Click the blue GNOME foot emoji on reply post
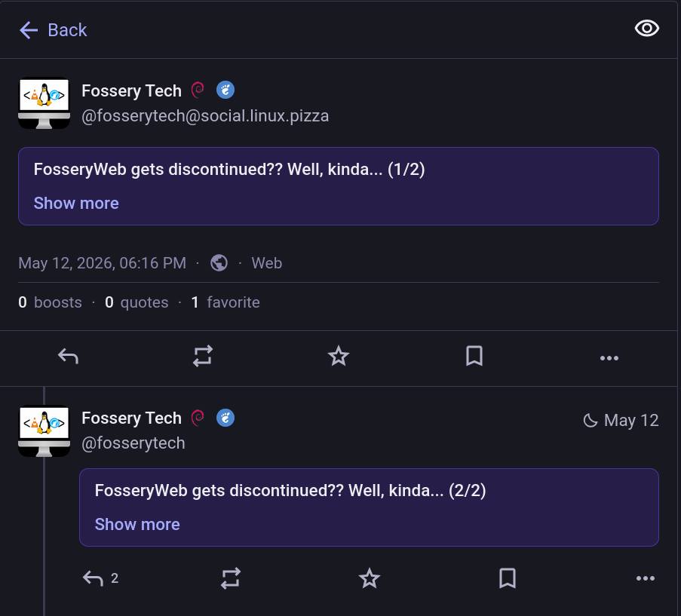Image resolution: width=681 pixels, height=616 pixels. (225, 418)
